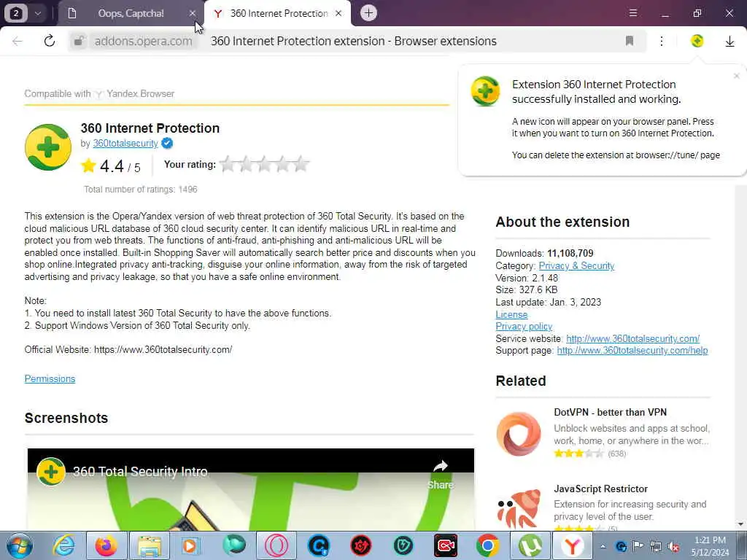Close the Oops, Captcha! tab

coord(192,13)
